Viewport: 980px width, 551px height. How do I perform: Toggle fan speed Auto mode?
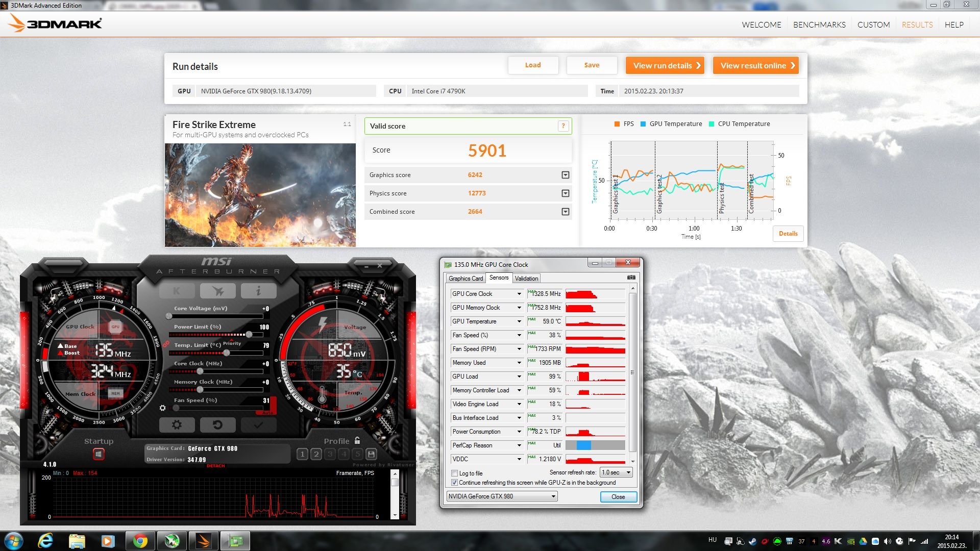tap(267, 412)
